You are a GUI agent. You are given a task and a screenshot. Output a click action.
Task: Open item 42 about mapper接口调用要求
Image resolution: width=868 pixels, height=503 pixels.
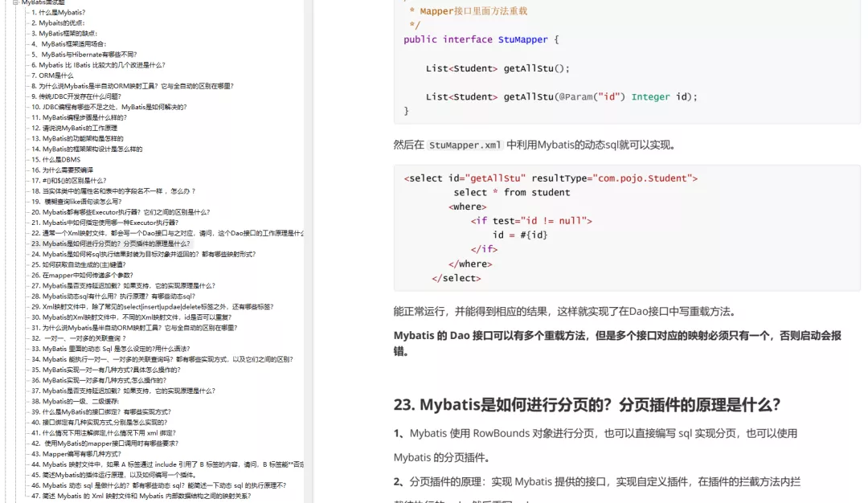(104, 444)
